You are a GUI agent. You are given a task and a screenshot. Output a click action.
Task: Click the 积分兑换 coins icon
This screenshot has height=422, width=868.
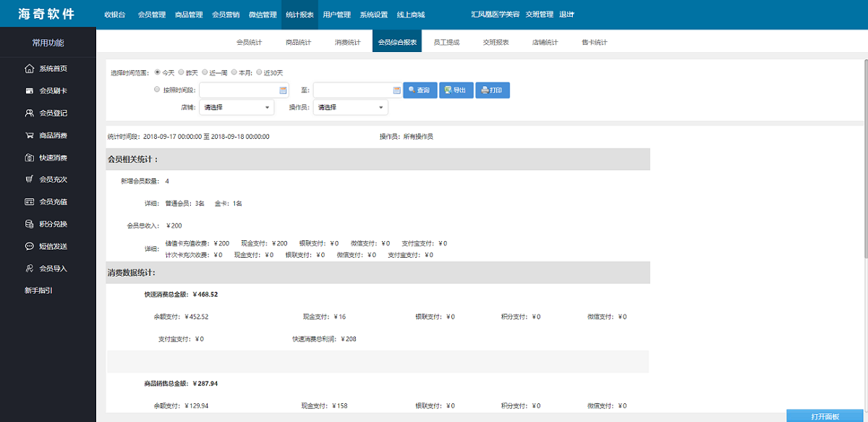pos(29,224)
